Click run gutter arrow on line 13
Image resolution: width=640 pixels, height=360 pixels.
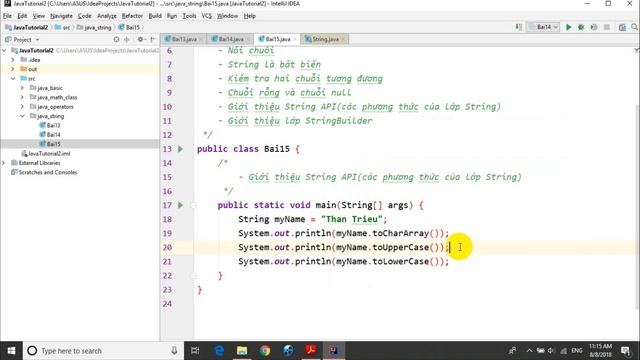click(x=180, y=149)
